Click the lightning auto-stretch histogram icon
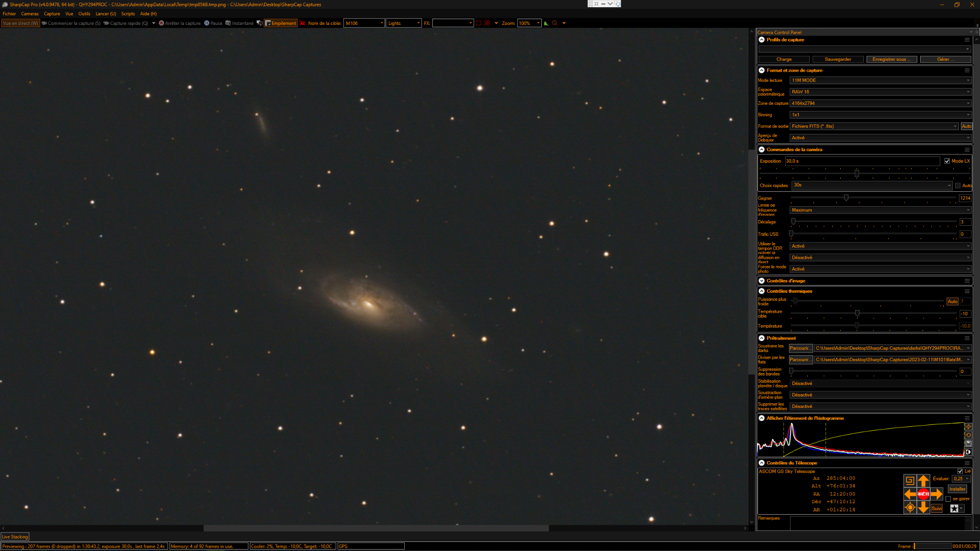Screen dimensions: 980x551 [968, 427]
